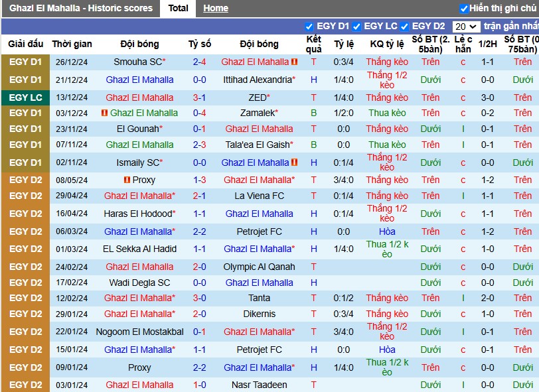Click Proxy team on 09/01/24
The image size is (539, 392).
[139, 367]
